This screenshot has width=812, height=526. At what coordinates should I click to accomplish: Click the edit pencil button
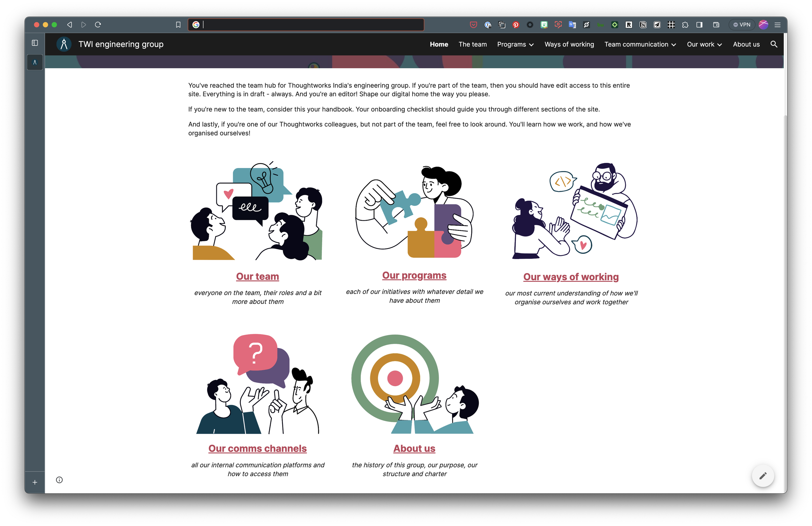click(763, 476)
